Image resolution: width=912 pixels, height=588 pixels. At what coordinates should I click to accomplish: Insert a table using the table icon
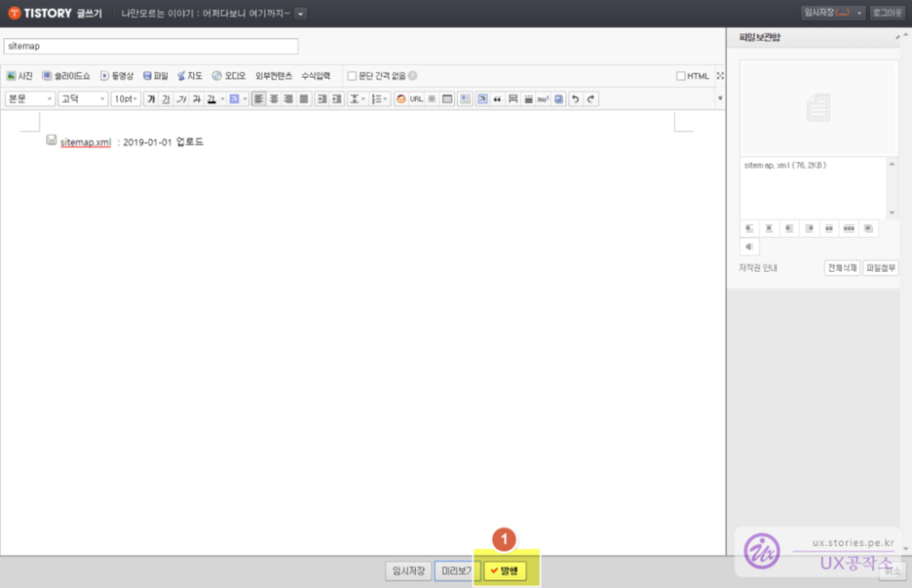447,99
